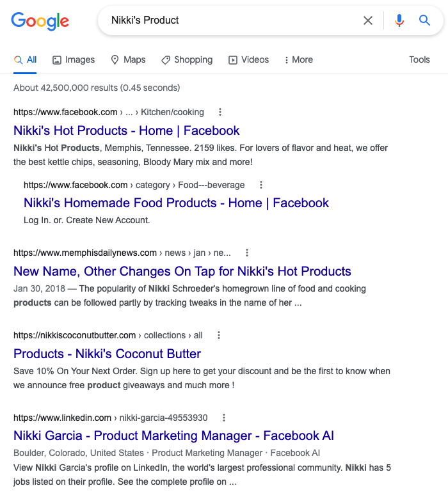
Task: Click the Google logo
Action: click(40, 21)
